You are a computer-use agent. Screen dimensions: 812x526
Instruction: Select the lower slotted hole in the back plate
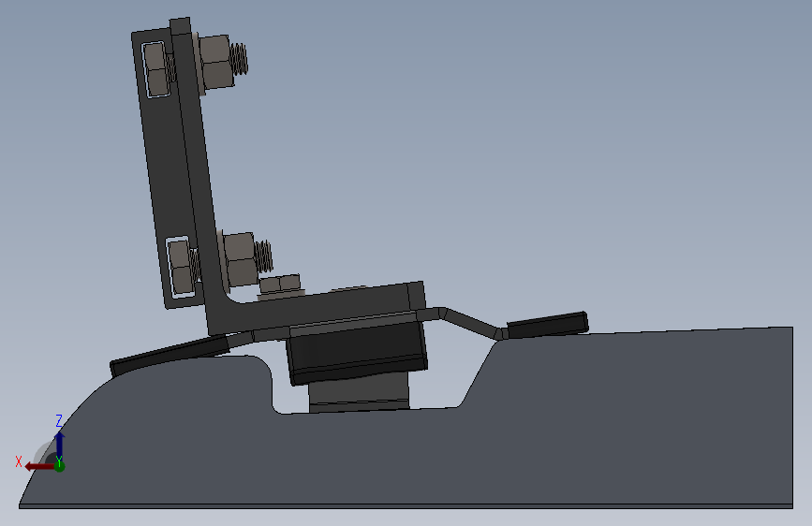click(x=180, y=267)
